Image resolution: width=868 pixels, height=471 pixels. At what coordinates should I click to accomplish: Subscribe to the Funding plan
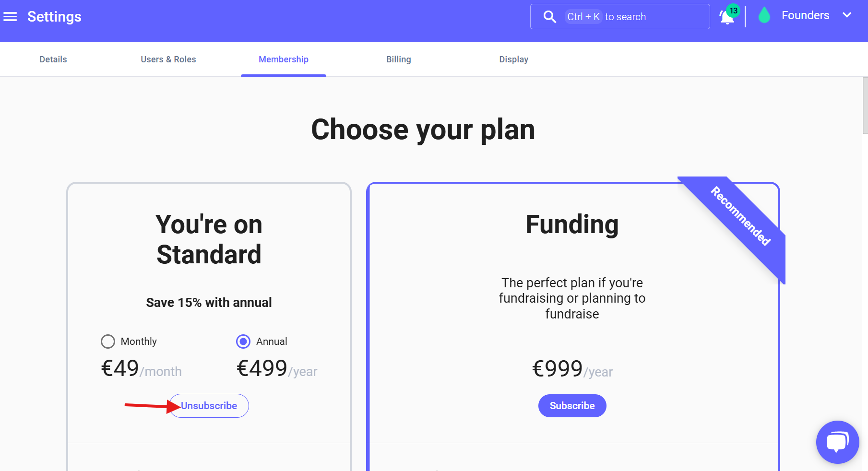pos(572,406)
